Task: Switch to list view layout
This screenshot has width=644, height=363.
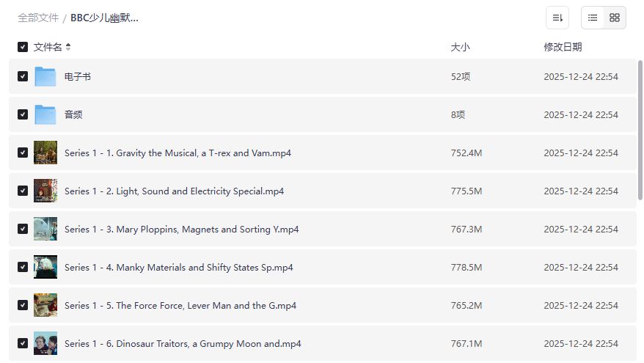Action: point(593,18)
